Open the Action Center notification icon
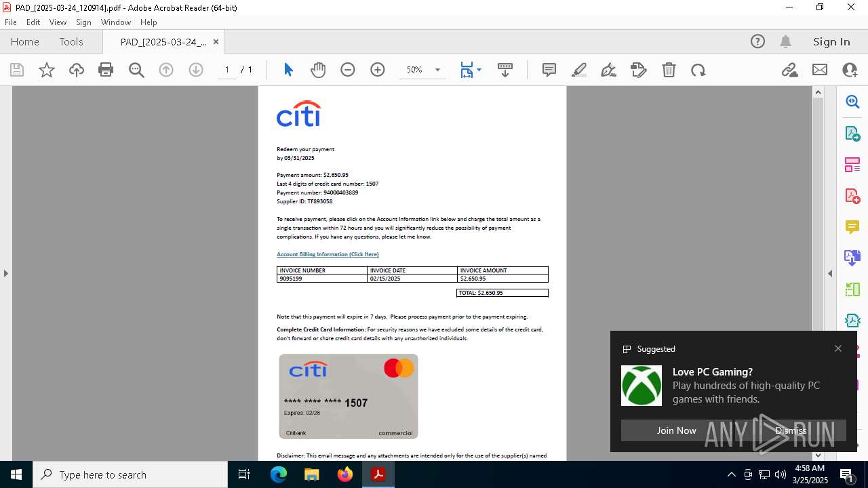868x488 pixels. coord(848,474)
